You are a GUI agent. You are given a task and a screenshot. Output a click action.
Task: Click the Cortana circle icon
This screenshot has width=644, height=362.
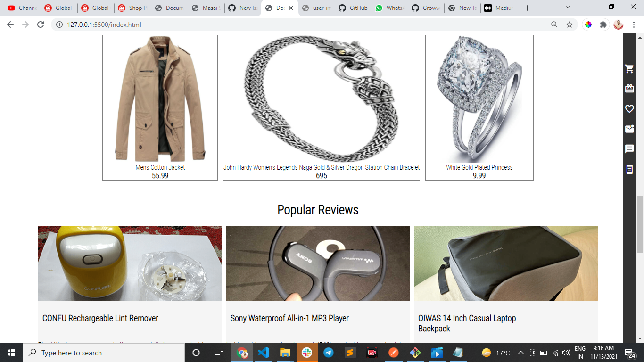point(196,353)
